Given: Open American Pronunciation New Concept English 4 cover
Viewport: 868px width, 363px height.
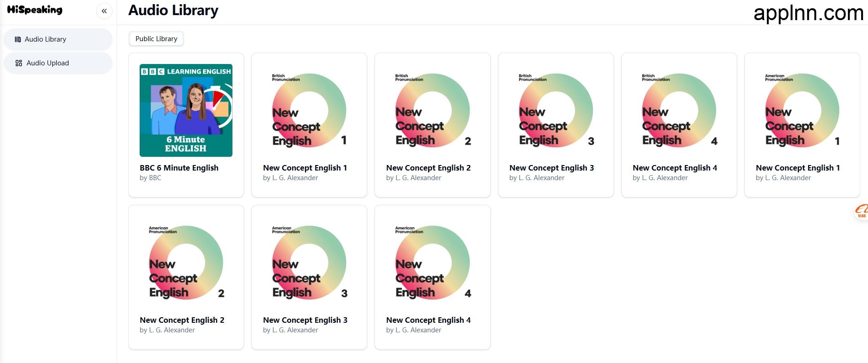Looking at the screenshot, I should (432, 262).
